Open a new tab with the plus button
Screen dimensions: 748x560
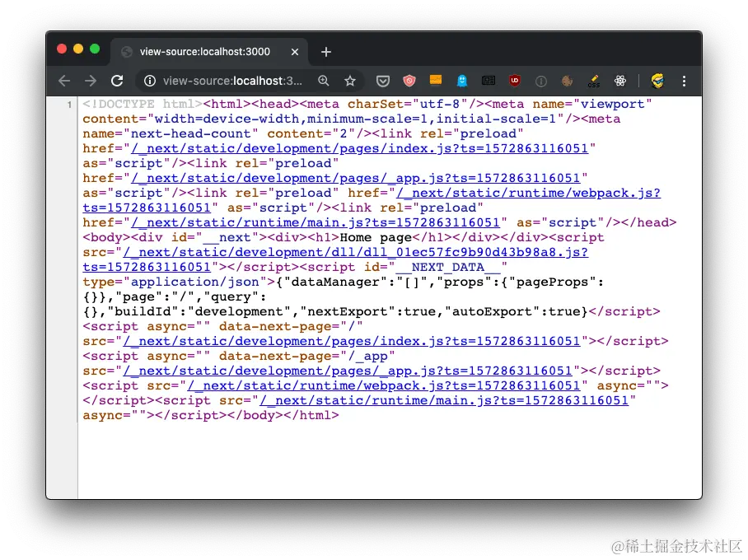[325, 51]
